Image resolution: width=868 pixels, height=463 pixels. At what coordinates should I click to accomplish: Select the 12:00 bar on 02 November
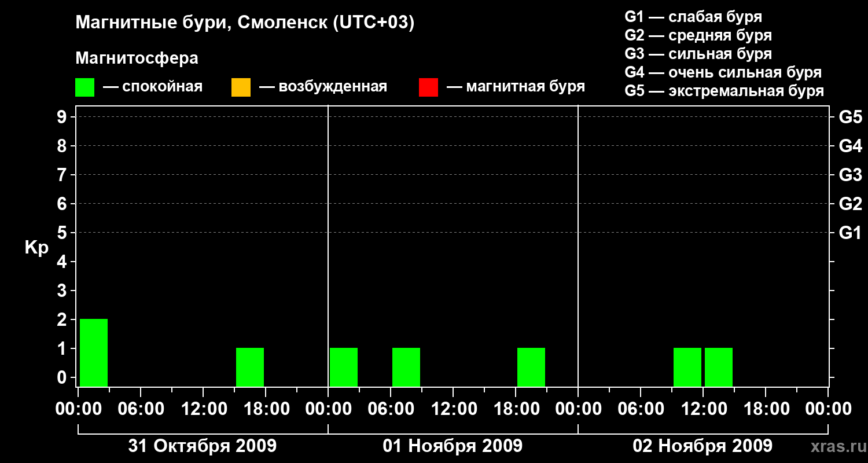point(719,368)
